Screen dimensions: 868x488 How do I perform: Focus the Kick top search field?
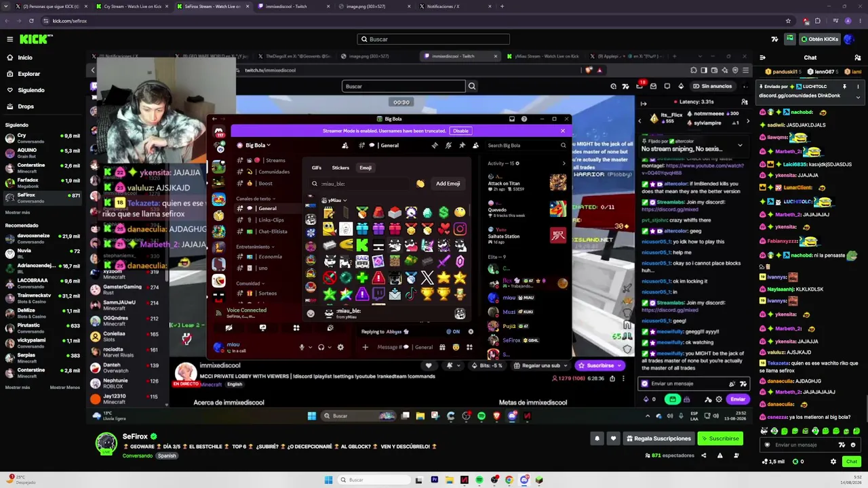pyautogui.click(x=433, y=39)
